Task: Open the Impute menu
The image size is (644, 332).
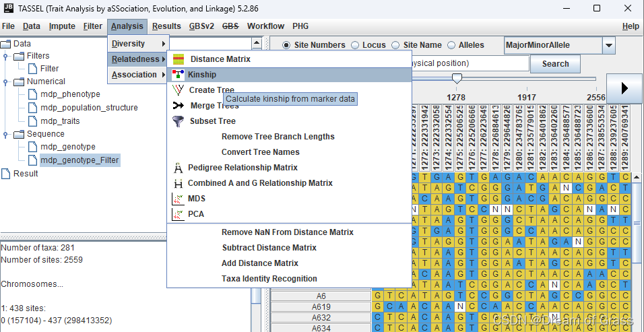Action: coord(62,26)
